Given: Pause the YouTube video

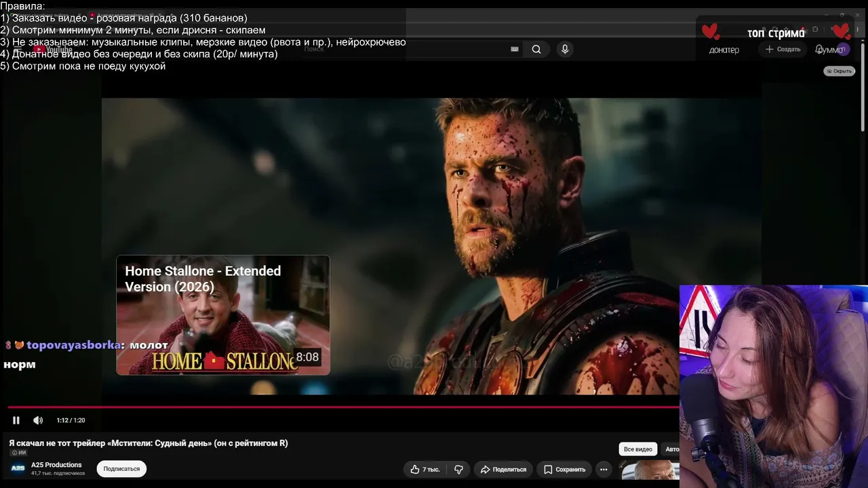Looking at the screenshot, I should 16,420.
